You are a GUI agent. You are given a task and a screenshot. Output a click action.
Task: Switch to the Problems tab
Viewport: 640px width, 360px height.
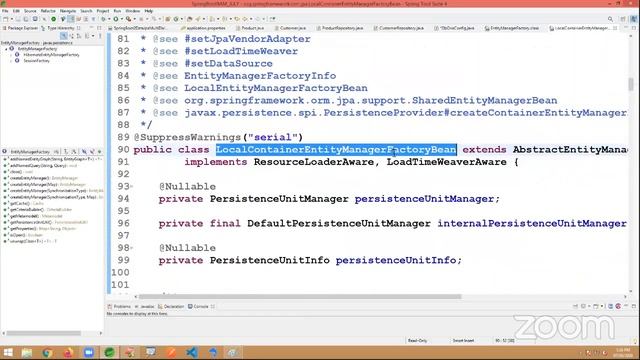point(120,306)
